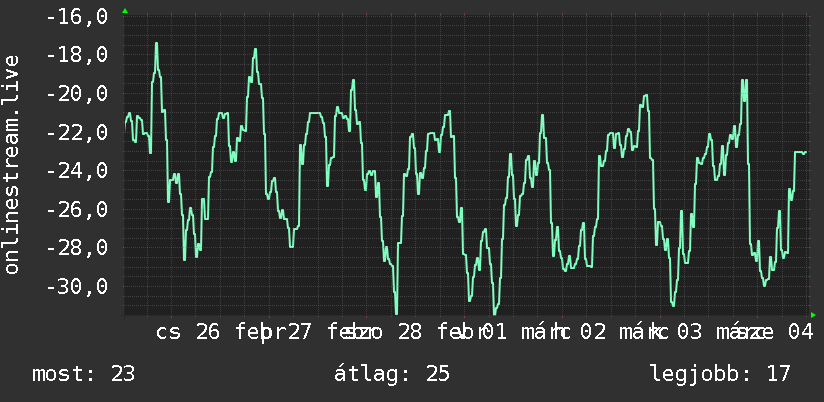Click the -30,0 y-axis label

(77, 287)
